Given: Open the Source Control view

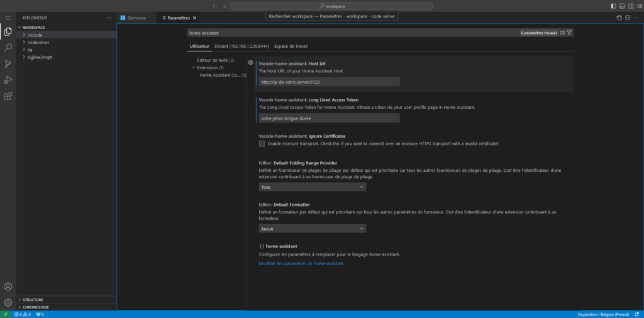Looking at the screenshot, I should pyautogui.click(x=8, y=64).
